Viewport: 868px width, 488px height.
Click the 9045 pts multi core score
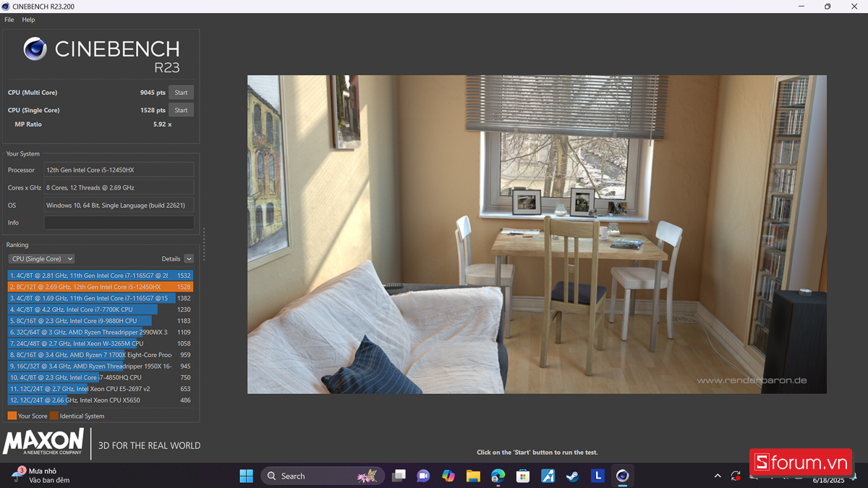[153, 93]
